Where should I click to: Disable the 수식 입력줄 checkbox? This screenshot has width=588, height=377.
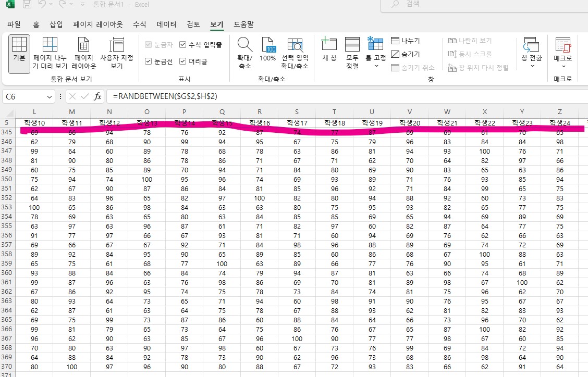(182, 44)
